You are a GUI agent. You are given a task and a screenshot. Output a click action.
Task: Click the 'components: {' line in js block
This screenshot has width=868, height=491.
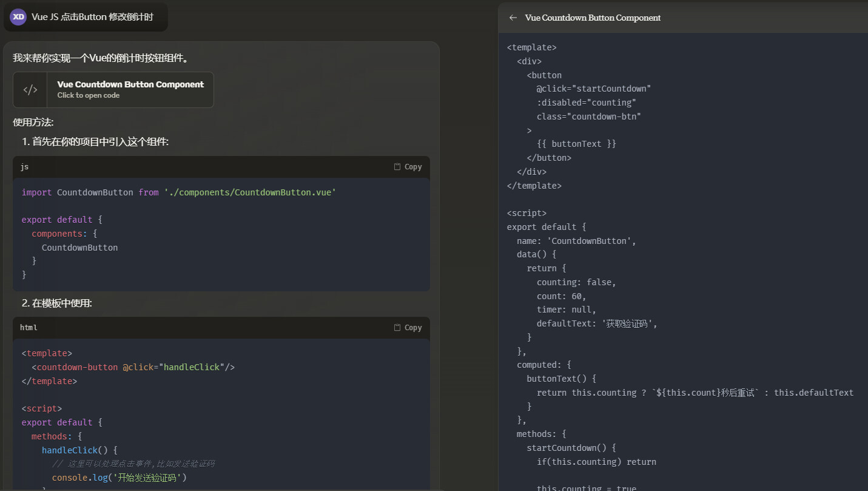pyautogui.click(x=64, y=234)
